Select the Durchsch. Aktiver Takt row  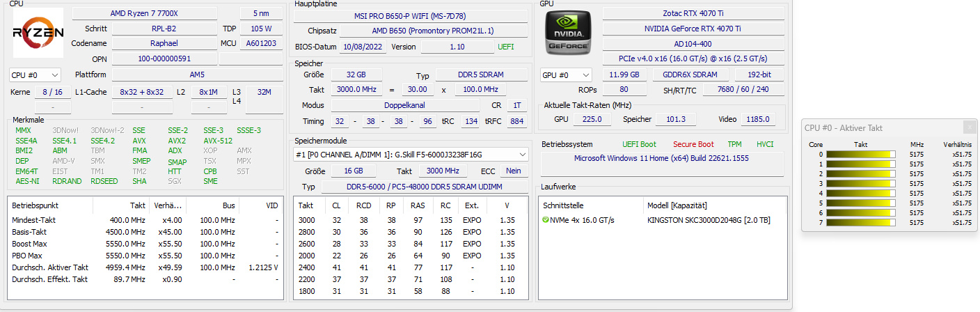(x=145, y=267)
